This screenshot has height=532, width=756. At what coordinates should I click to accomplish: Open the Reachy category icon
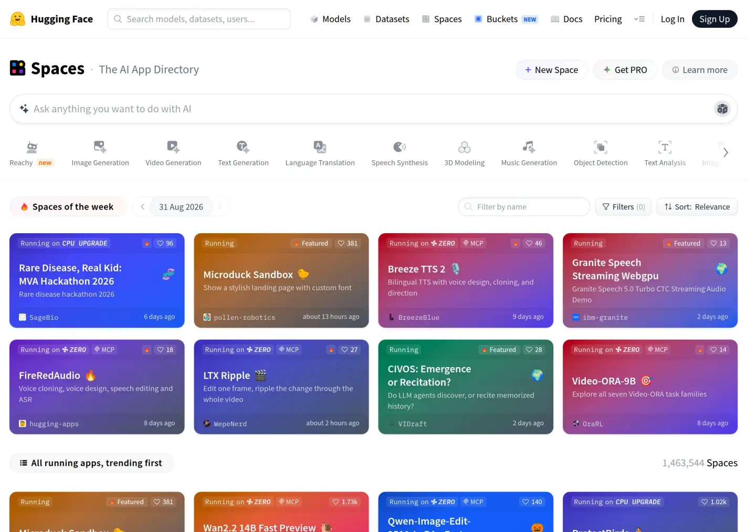click(x=32, y=147)
